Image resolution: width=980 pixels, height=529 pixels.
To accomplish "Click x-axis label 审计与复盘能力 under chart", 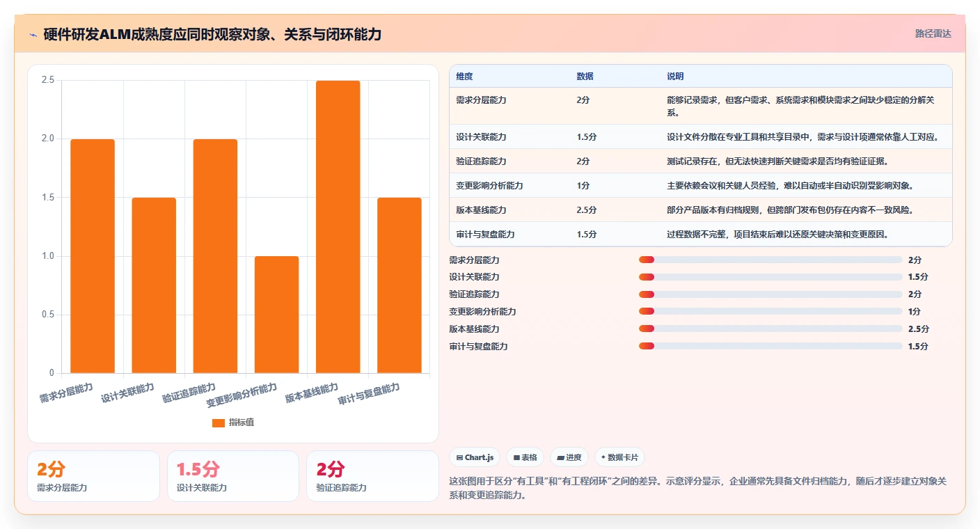I will [369, 395].
